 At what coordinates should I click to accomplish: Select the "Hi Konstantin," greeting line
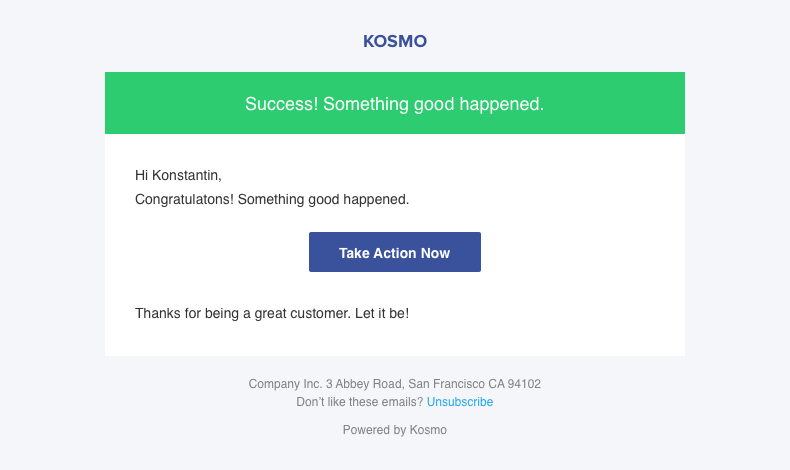click(178, 176)
